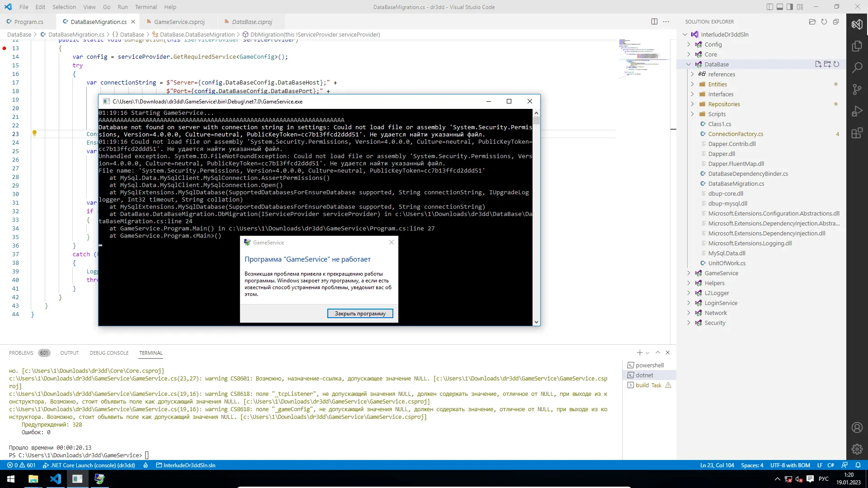This screenshot has height=488, width=868.
Task: Open the Run and Debug view icon
Action: coord(857,111)
